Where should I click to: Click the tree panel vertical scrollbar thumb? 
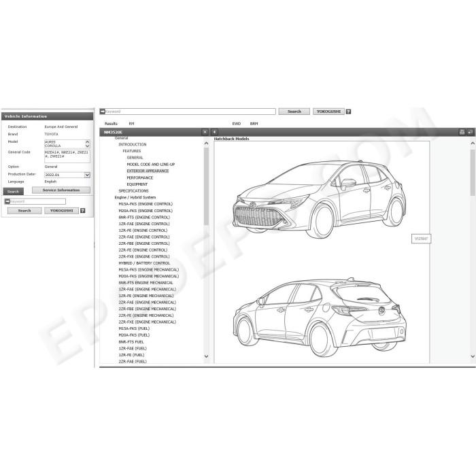207,186
